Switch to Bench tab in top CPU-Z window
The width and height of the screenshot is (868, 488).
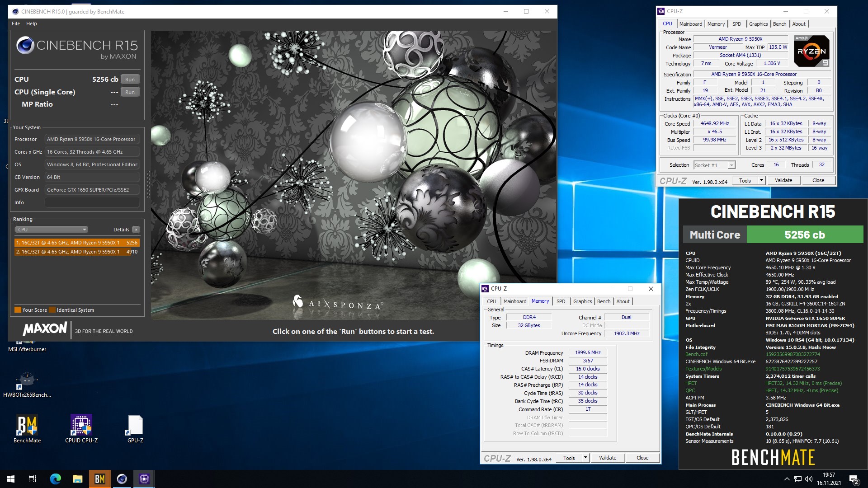(x=780, y=24)
